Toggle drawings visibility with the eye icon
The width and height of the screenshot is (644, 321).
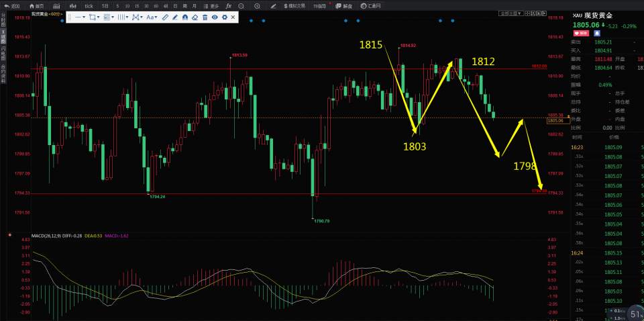click(x=215, y=17)
